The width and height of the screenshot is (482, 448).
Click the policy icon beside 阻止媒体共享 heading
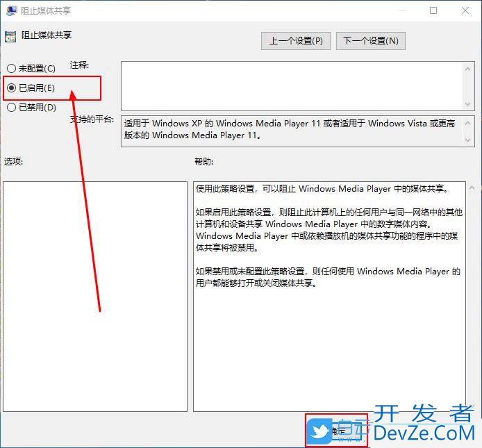10,37
